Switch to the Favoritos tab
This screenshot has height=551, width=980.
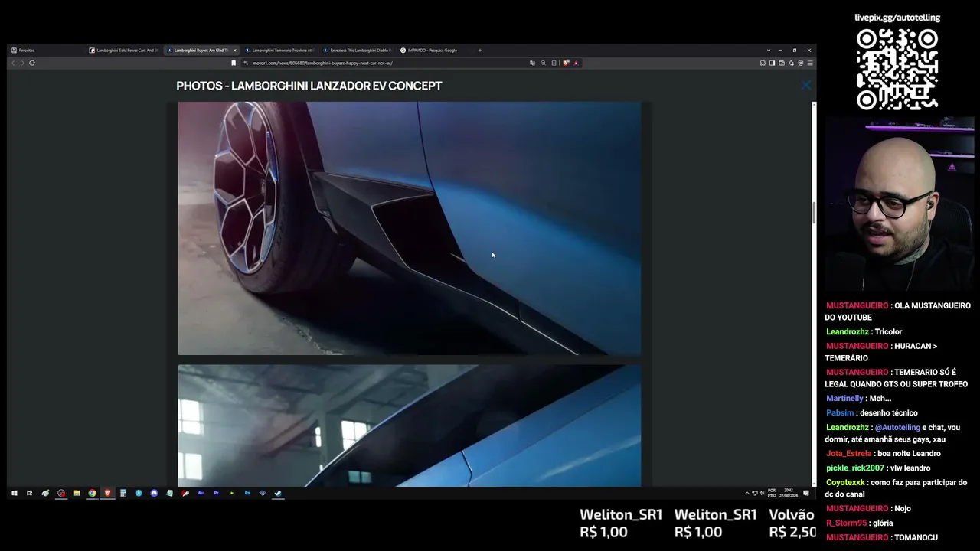[46, 51]
